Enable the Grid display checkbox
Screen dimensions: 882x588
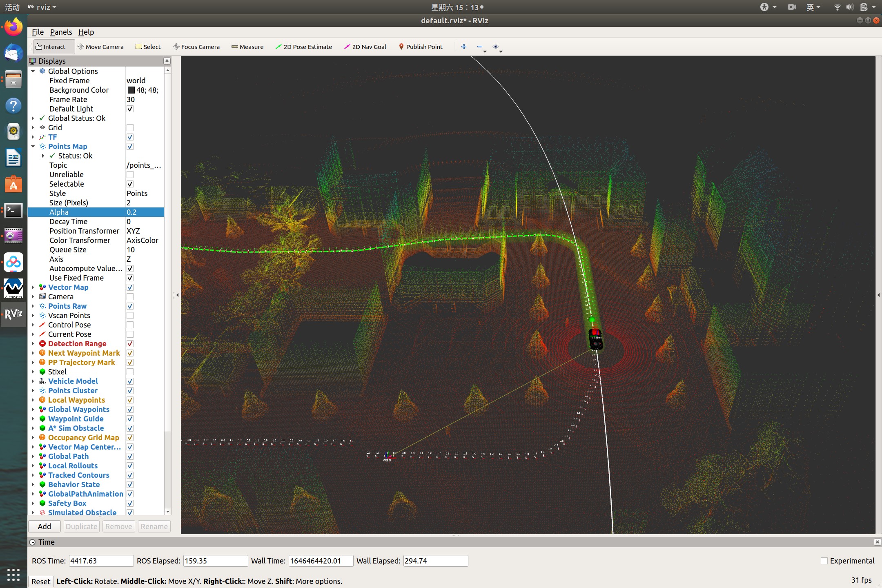click(x=130, y=128)
